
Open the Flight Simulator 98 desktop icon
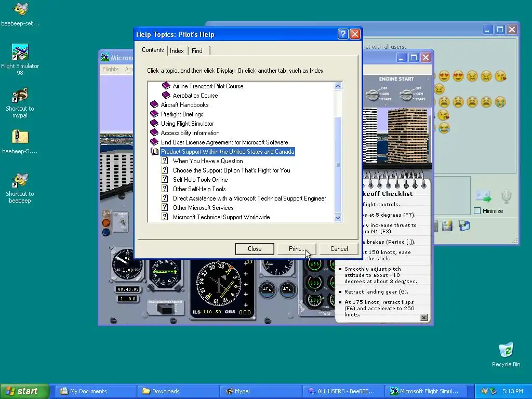point(20,59)
